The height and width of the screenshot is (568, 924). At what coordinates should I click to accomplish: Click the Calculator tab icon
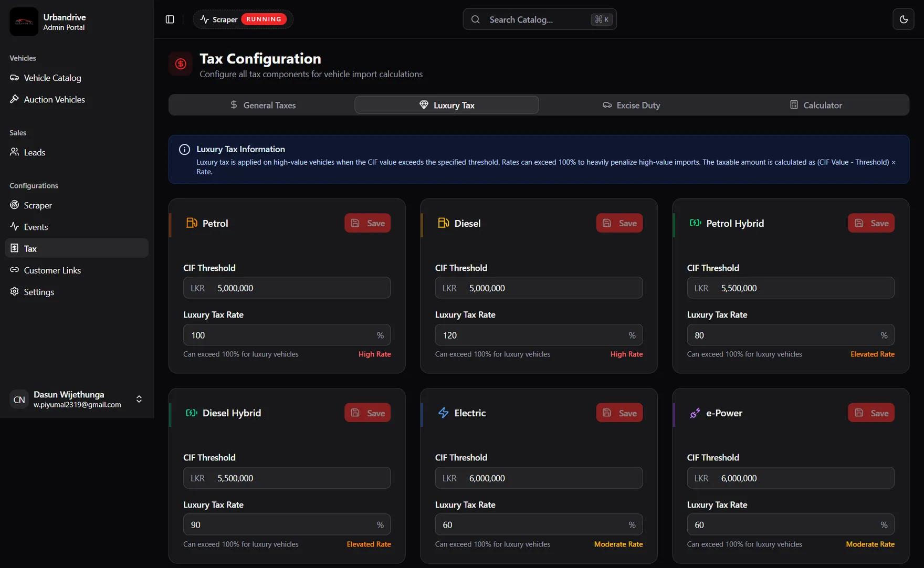coord(794,105)
